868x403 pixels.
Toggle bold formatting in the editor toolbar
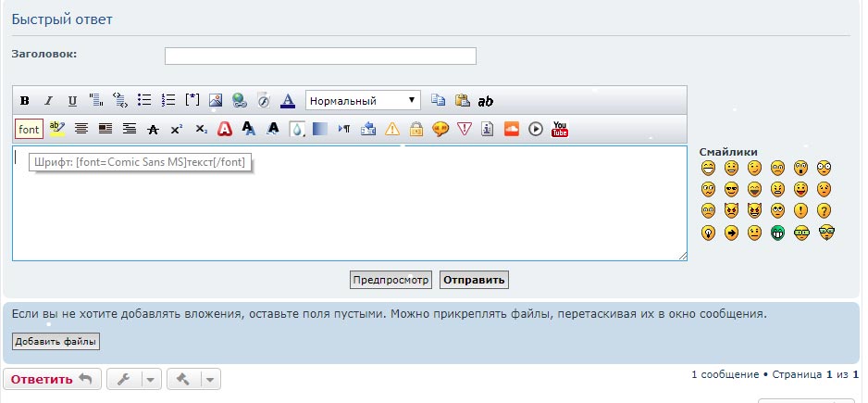(x=25, y=101)
